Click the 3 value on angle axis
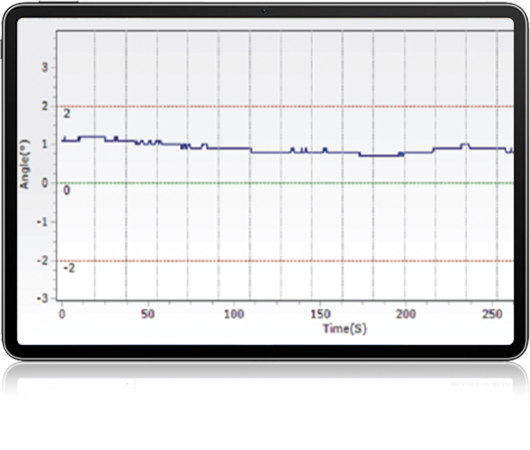530x450 pixels. (45, 67)
